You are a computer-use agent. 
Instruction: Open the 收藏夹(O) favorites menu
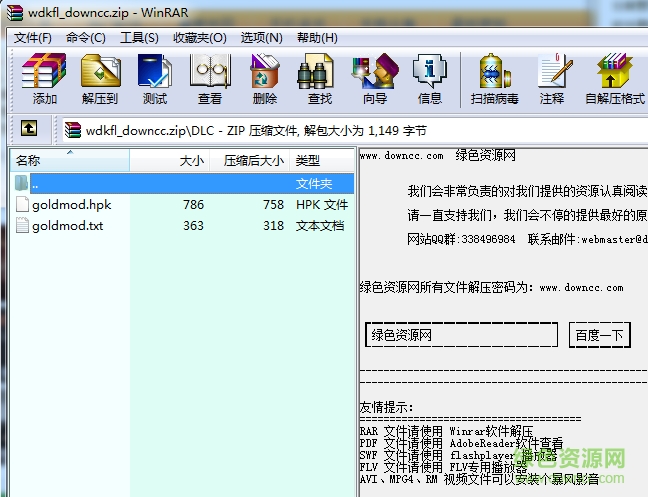[197, 38]
